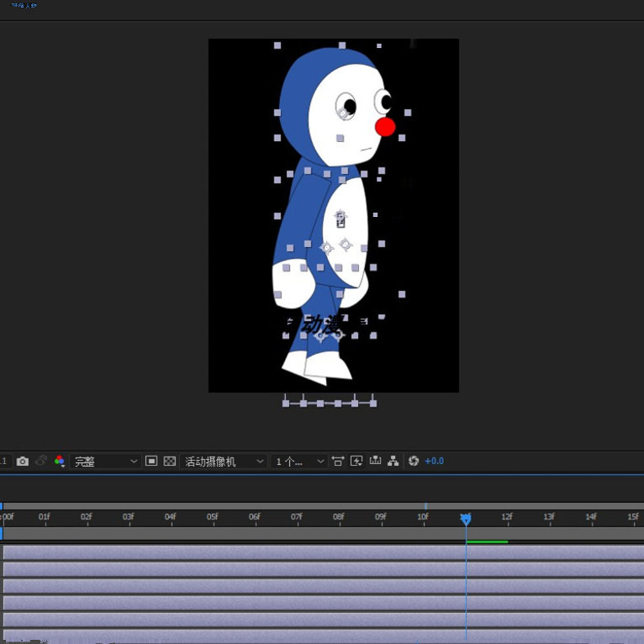Click the 动漫 text in the composition viewer
The image size is (644, 644).
(x=320, y=325)
